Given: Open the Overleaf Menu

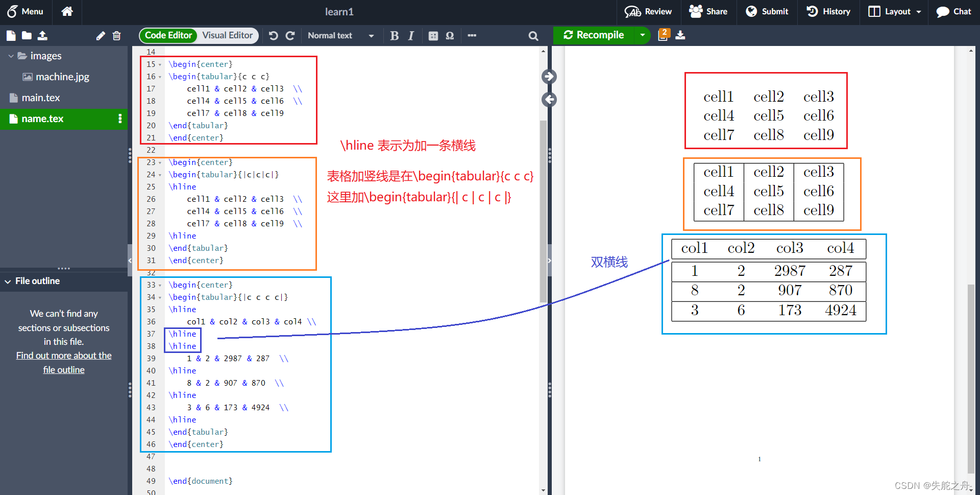Looking at the screenshot, I should click(25, 11).
